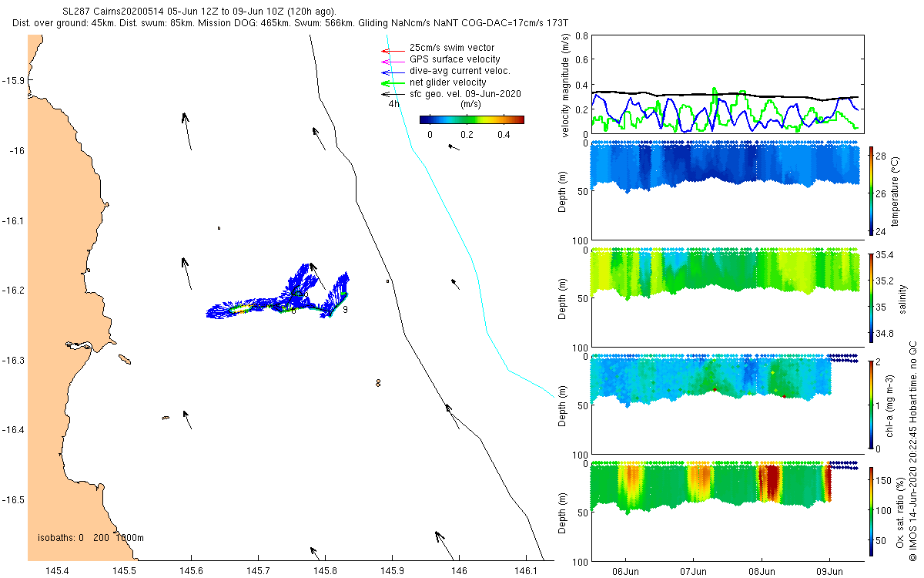Click the '35.4' salinity colorbar tick
924x578 pixels.
pyautogui.click(x=884, y=255)
